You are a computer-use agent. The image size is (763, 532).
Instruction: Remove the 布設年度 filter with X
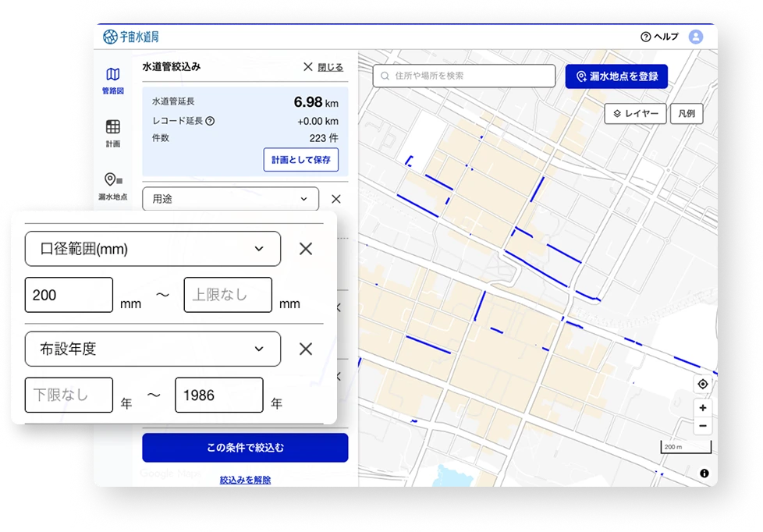(x=306, y=349)
